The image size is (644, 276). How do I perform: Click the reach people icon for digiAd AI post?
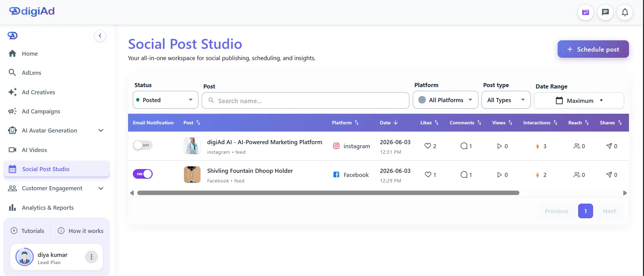[577, 146]
